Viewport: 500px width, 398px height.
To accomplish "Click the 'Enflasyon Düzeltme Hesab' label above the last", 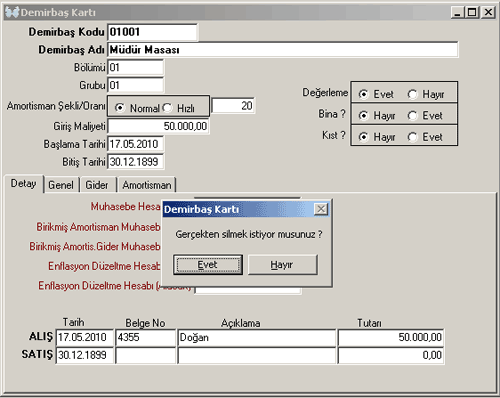I will (104, 266).
